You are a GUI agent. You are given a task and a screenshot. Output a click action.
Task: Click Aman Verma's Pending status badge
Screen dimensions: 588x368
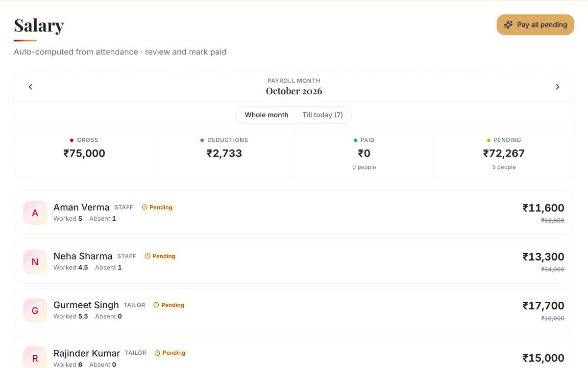pos(157,208)
